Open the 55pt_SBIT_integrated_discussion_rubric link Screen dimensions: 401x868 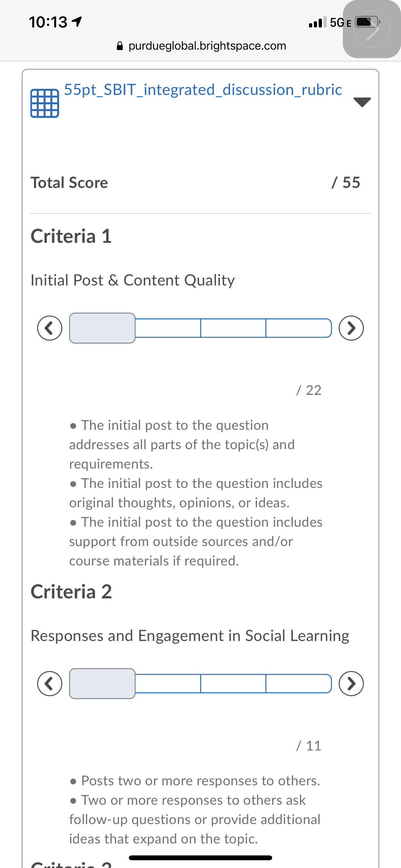pyautogui.click(x=203, y=90)
